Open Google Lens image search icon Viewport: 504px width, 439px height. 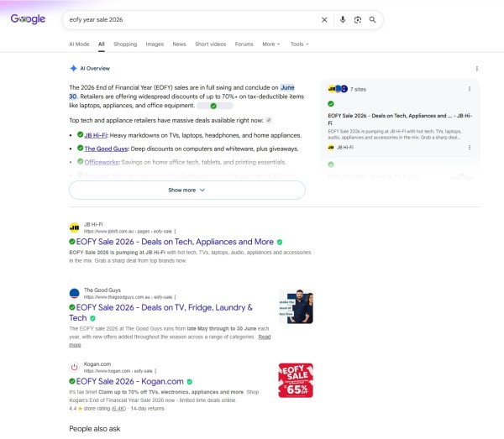click(358, 20)
